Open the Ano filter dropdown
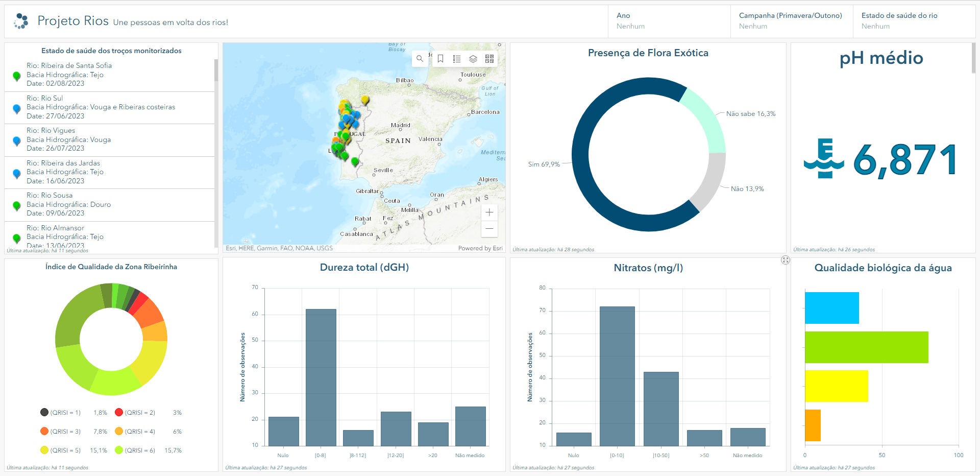The width and height of the screenshot is (980, 476). click(x=669, y=21)
